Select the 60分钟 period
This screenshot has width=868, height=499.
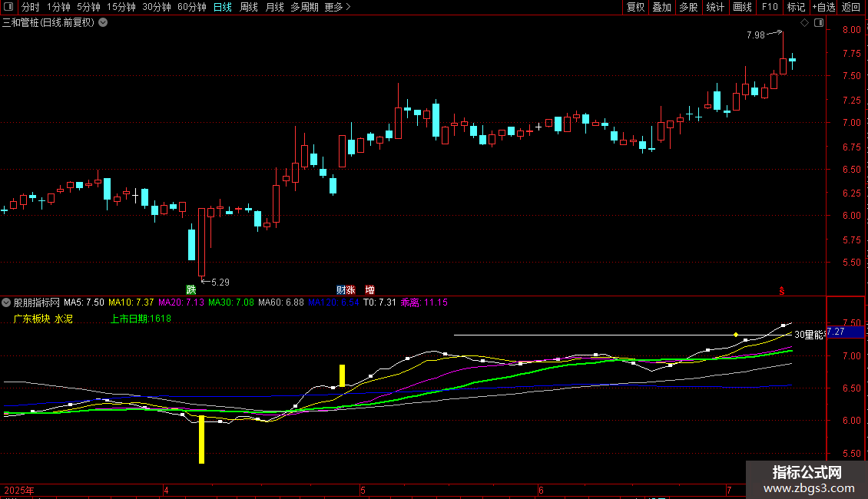click(x=192, y=7)
